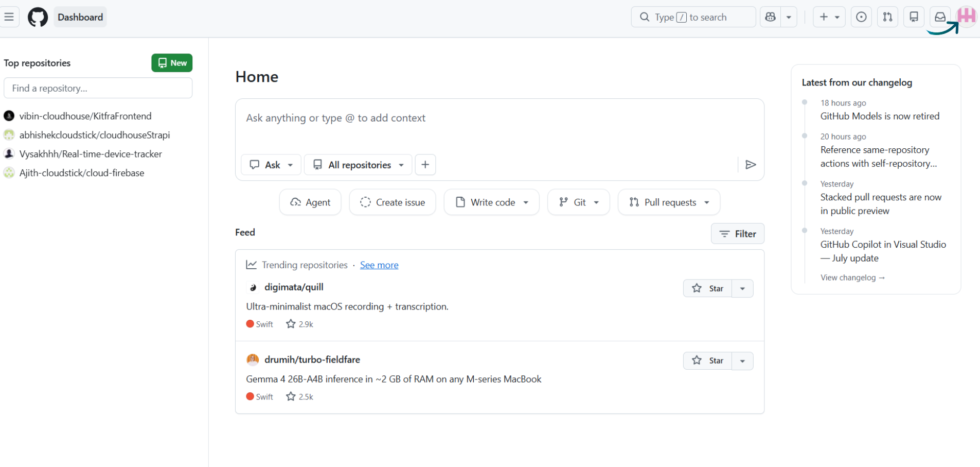
Task: Open the Issues icon in header
Action: [x=861, y=17]
